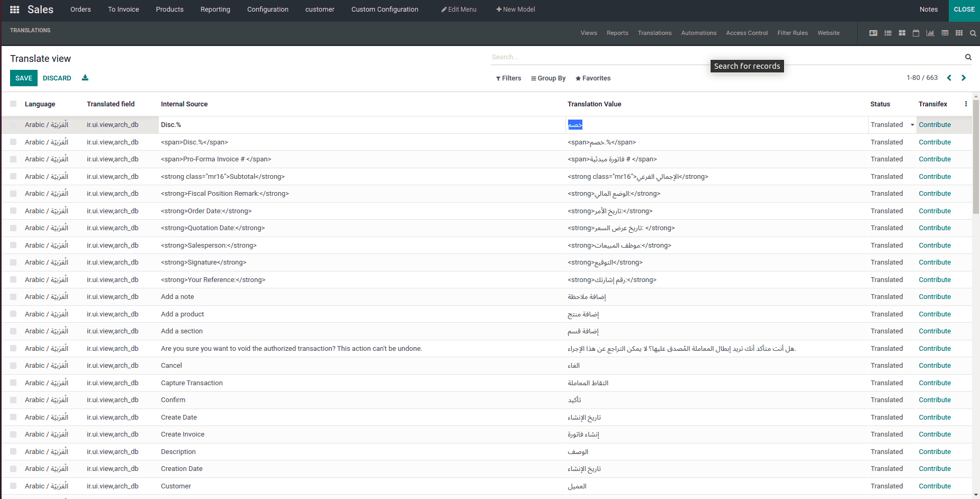
Task: Open the apps grid menu
Action: pos(14,9)
